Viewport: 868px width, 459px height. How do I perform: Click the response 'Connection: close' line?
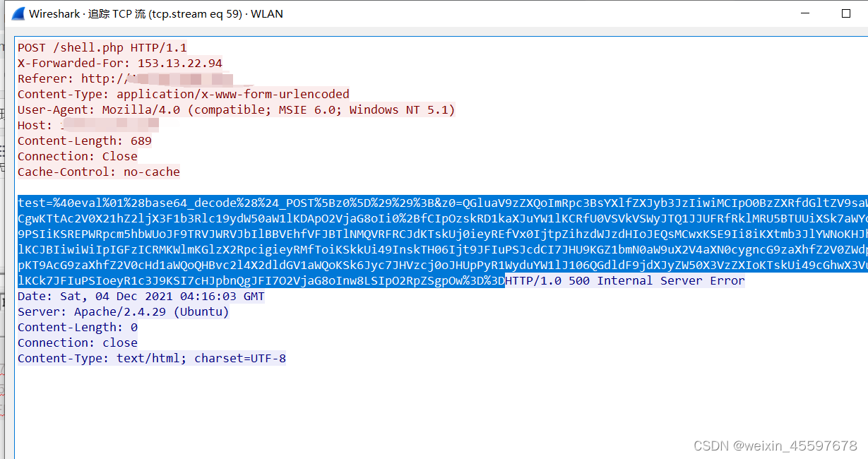pos(78,342)
